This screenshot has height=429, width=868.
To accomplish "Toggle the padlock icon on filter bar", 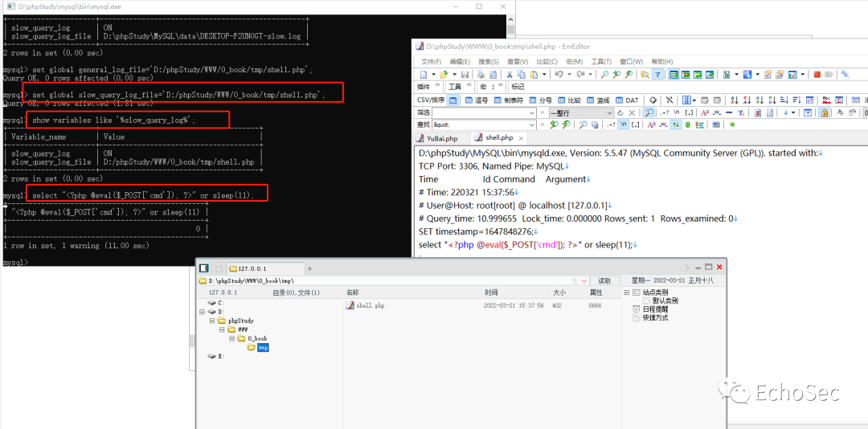I will [x=825, y=112].
